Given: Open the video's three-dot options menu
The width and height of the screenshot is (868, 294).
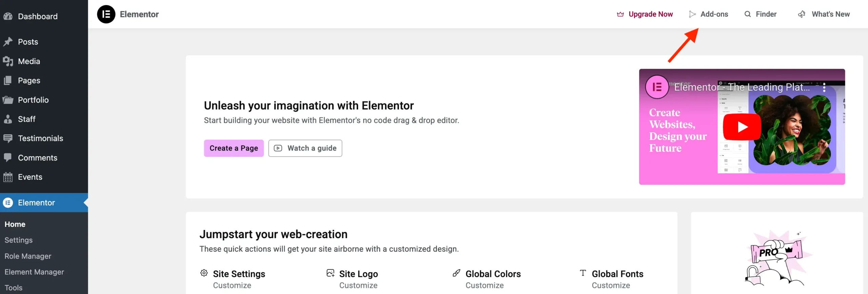Looking at the screenshot, I should (824, 87).
